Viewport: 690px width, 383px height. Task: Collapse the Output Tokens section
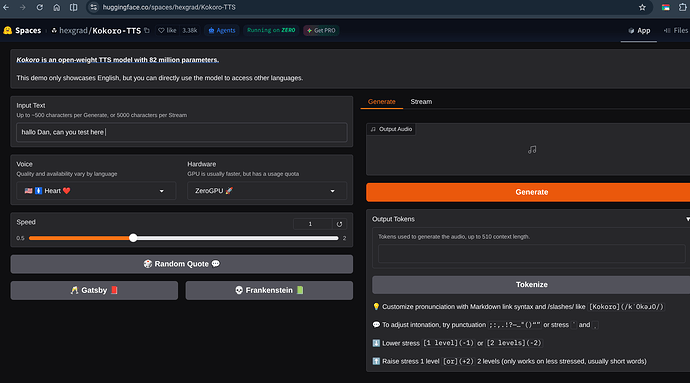[x=687, y=219]
